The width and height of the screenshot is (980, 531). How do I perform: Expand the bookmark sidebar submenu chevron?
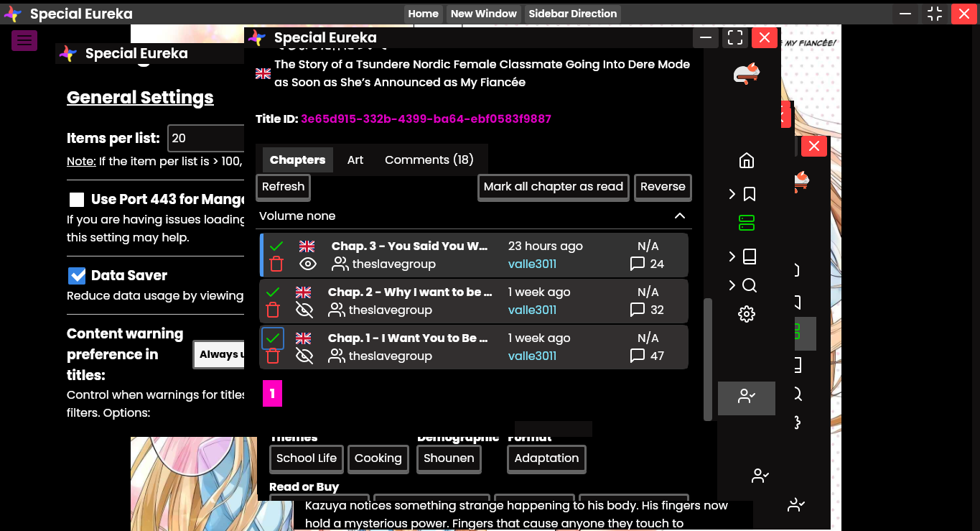[732, 194]
